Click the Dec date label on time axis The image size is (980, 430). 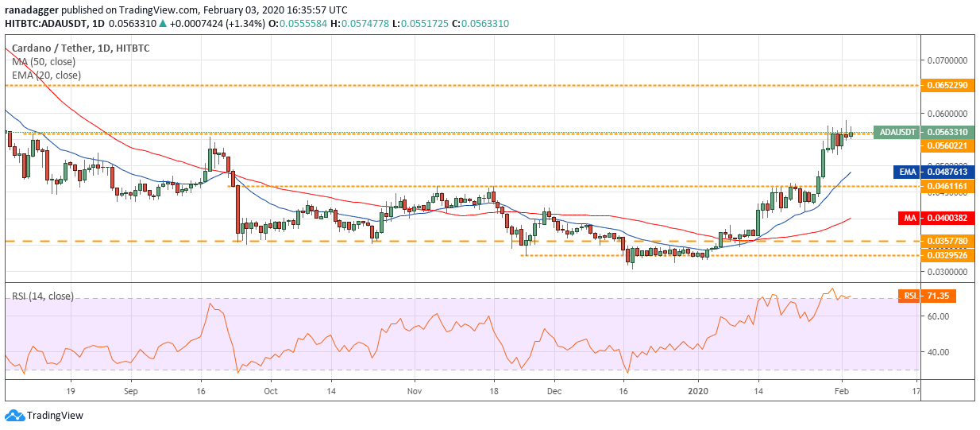(x=554, y=391)
